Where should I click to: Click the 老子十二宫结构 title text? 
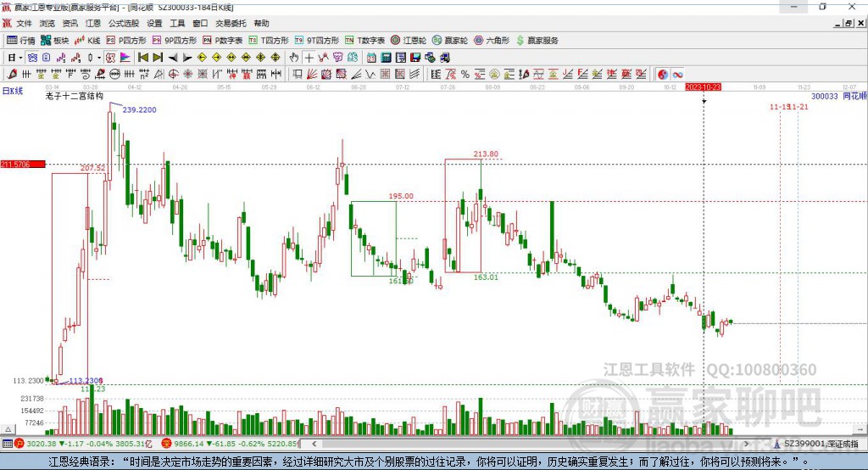75,96
